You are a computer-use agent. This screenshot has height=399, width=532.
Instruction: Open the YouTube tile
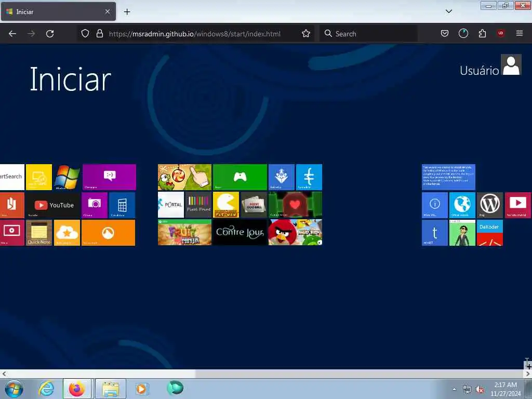point(53,205)
